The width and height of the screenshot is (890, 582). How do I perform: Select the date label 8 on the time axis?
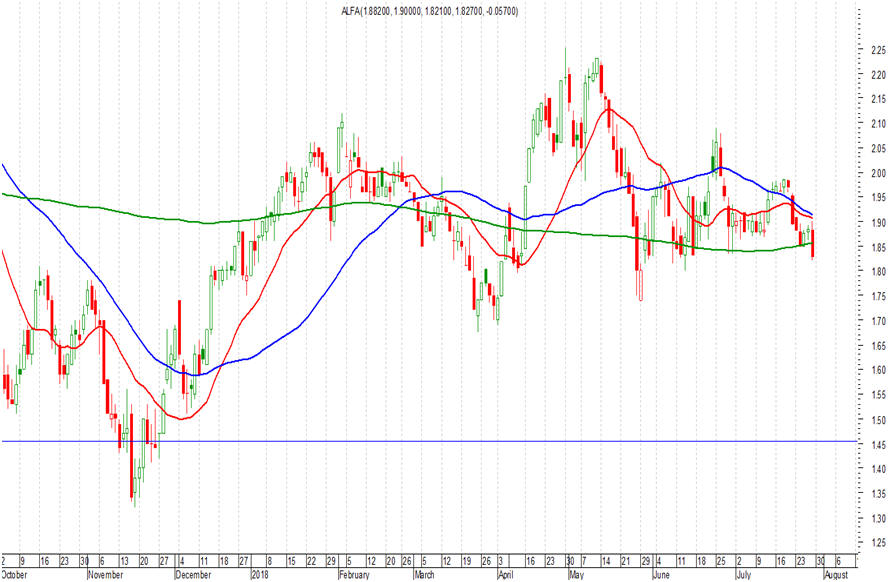click(269, 562)
